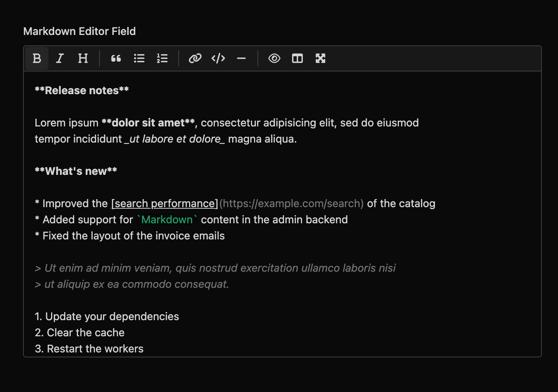
Task: Toggle bold formatting with B icon
Action: coord(37,58)
